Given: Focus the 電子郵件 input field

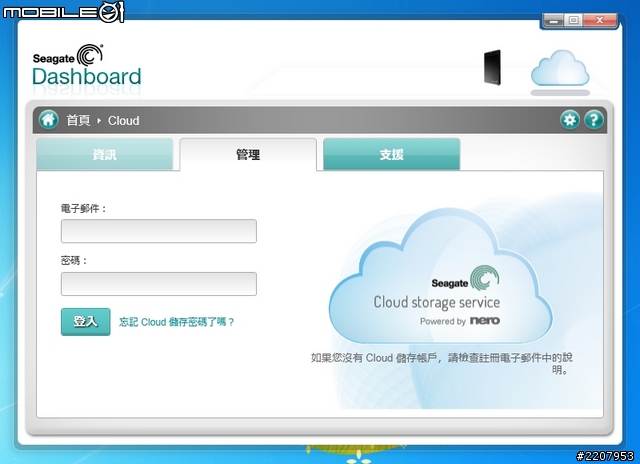Looking at the screenshot, I should [x=159, y=231].
